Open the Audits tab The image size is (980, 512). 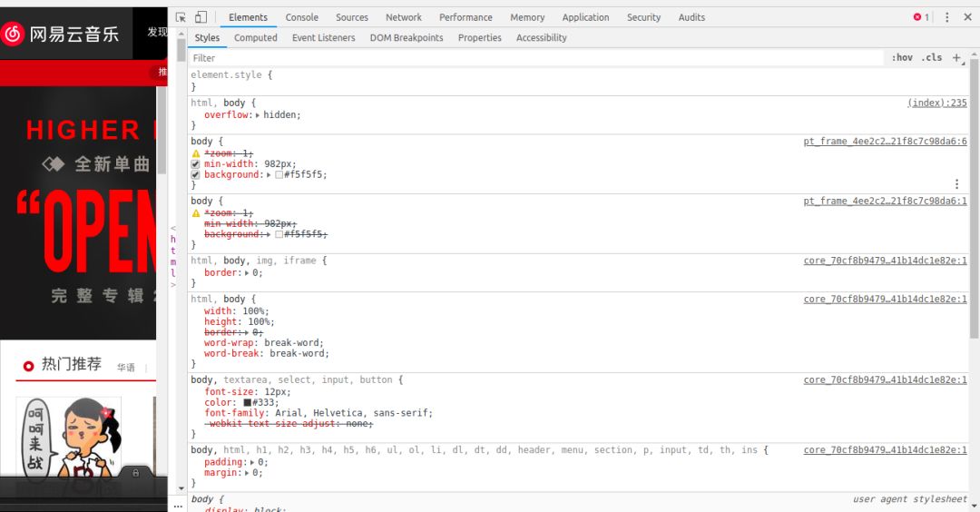pos(691,17)
